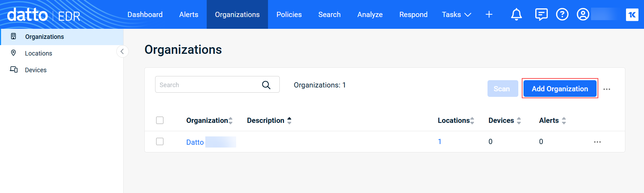Open the help question mark icon
This screenshot has width=644, height=193.
[x=562, y=15]
